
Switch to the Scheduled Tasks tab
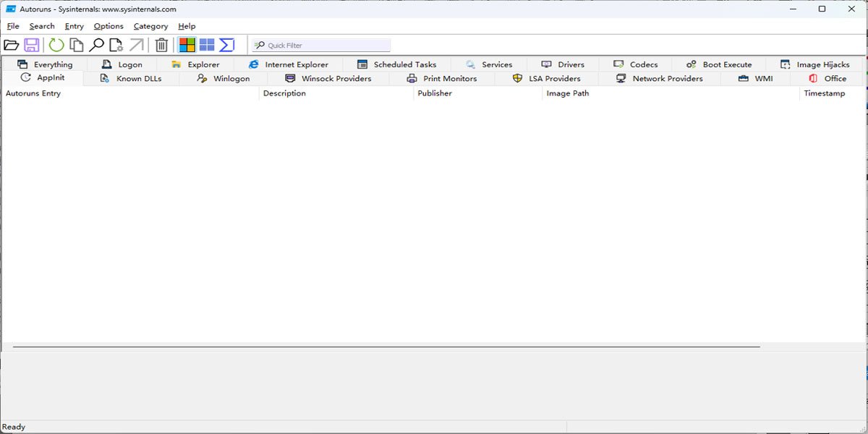[x=396, y=64]
